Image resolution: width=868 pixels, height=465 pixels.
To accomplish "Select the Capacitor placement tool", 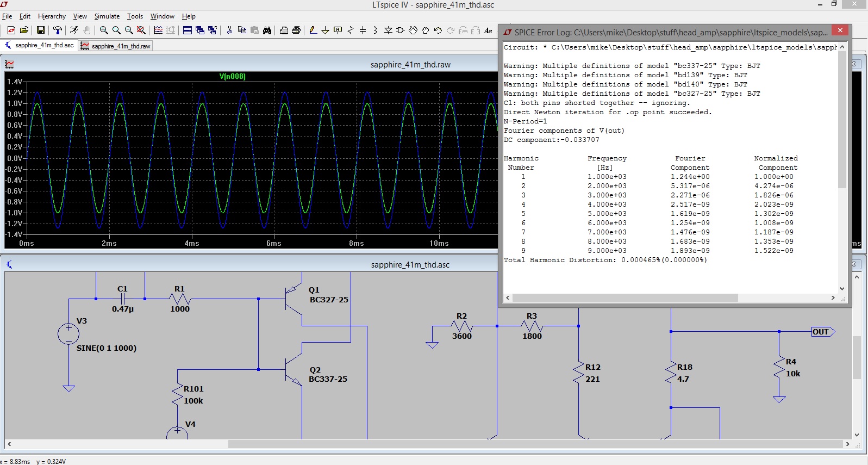I will (x=363, y=30).
